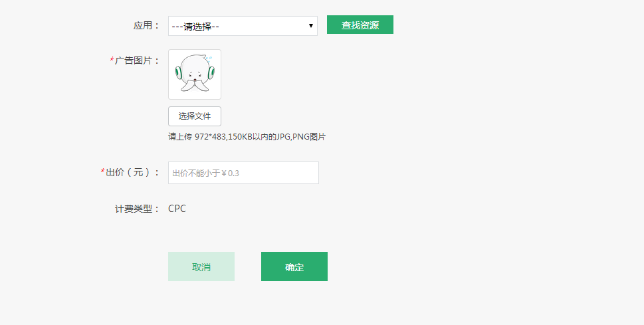Open the 应用 selection dropdown
The height and width of the screenshot is (325, 644).
coord(243,26)
